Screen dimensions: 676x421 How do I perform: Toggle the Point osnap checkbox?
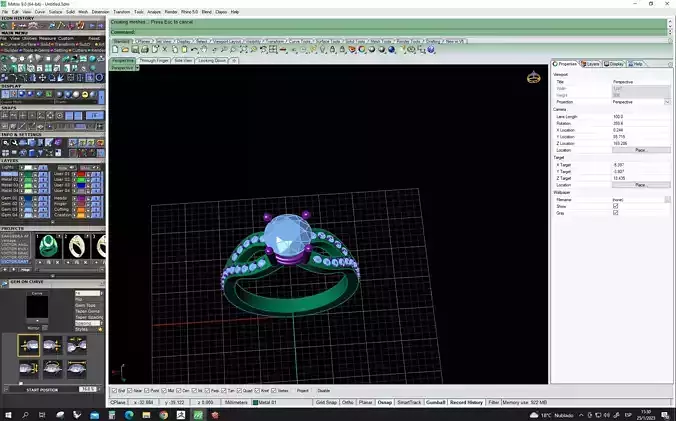click(147, 390)
